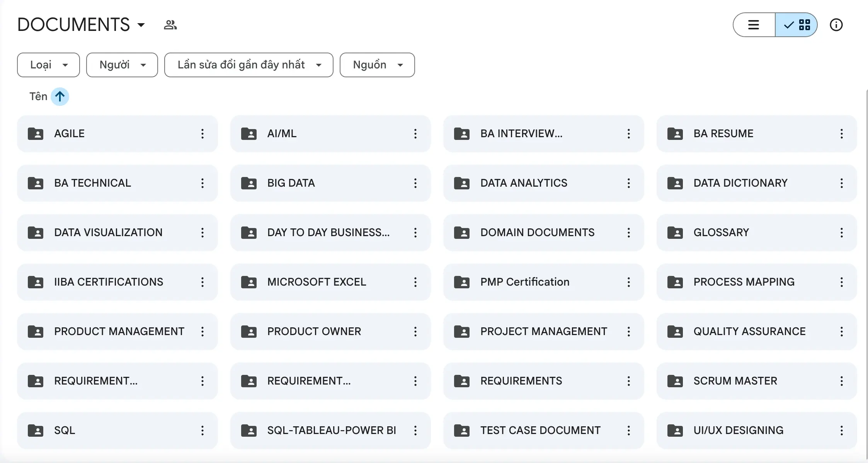Click the Tên sort column label

[x=38, y=96]
